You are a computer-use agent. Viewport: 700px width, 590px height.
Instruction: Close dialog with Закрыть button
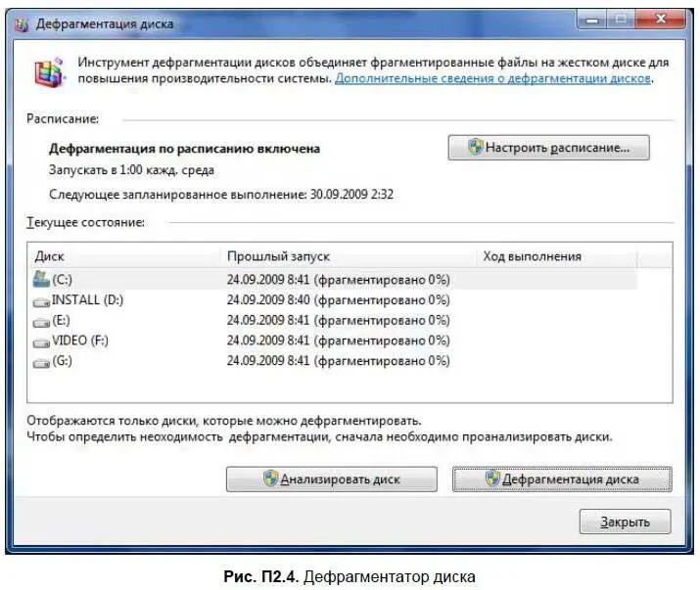(x=625, y=522)
